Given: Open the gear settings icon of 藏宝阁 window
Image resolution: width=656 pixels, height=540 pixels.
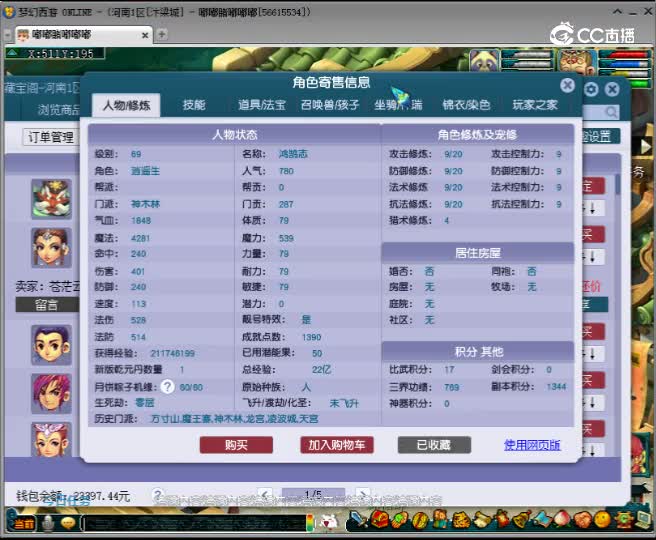Looking at the screenshot, I should (x=591, y=89).
